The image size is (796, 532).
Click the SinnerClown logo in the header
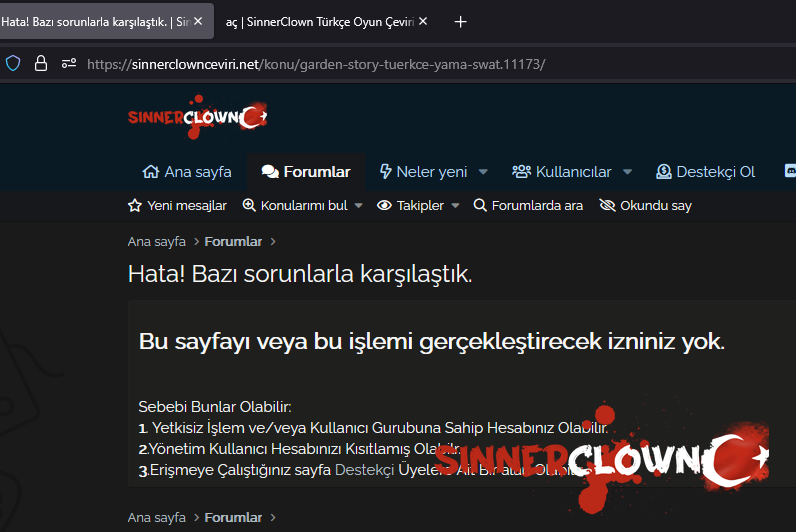[198, 117]
